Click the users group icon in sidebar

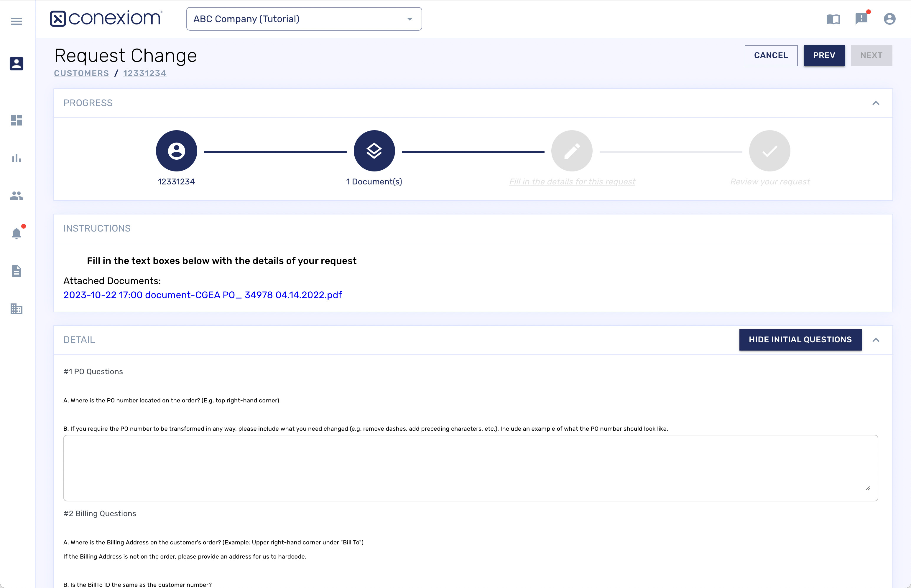coord(17,196)
